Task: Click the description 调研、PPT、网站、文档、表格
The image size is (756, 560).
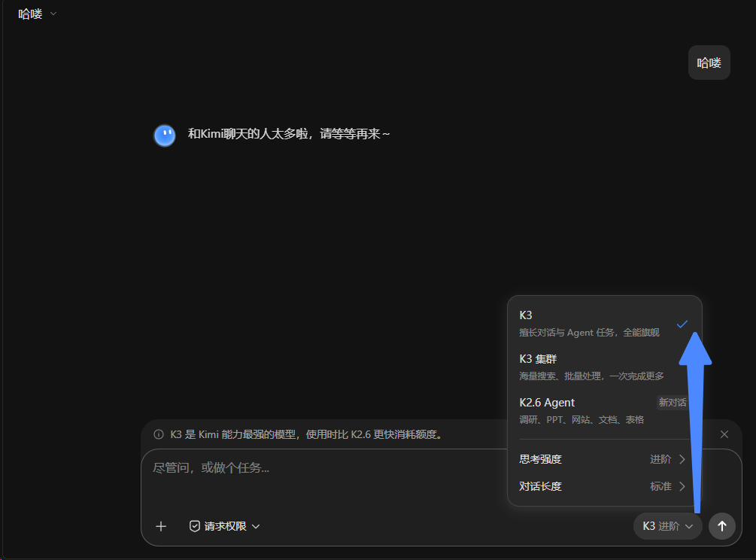Action: 581,420
